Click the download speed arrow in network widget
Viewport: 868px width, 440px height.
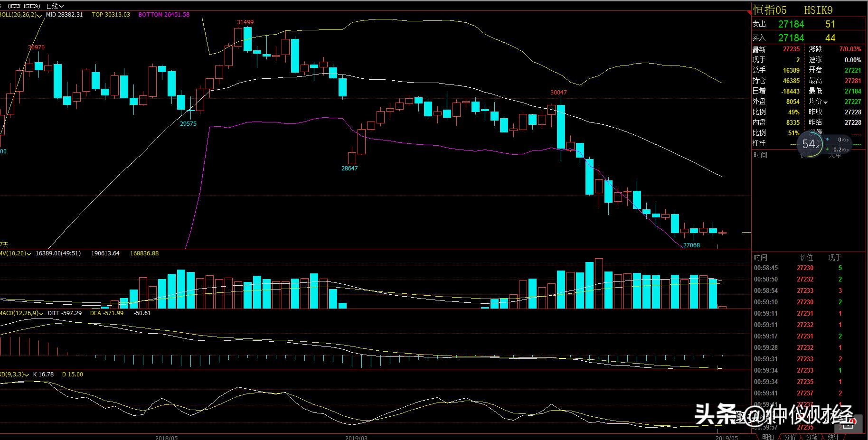828,149
